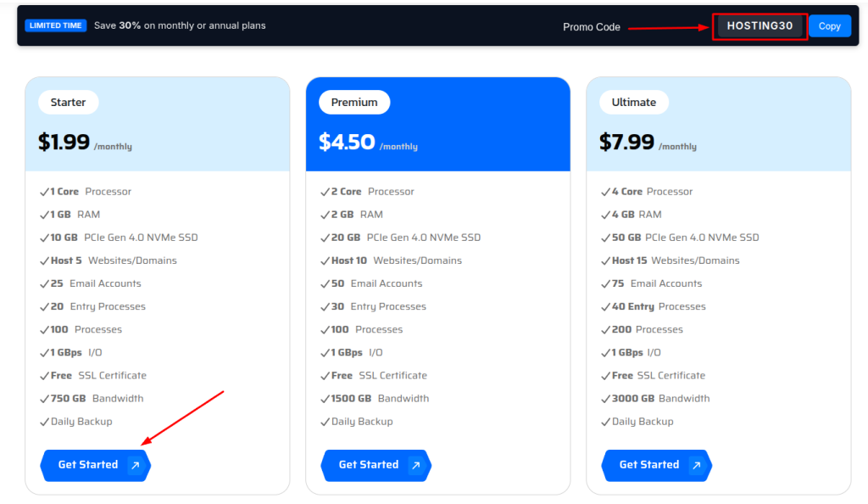Click the arrow icon on Ultimate Get Started

(697, 465)
